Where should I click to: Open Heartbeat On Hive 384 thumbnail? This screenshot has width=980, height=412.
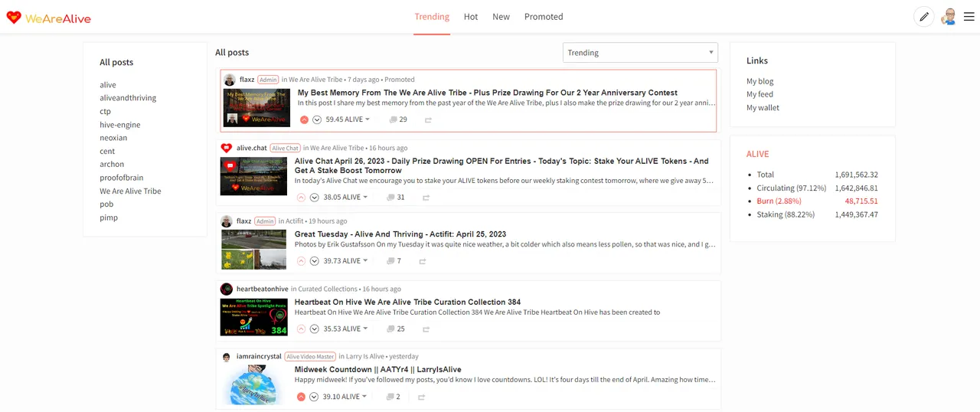(253, 317)
